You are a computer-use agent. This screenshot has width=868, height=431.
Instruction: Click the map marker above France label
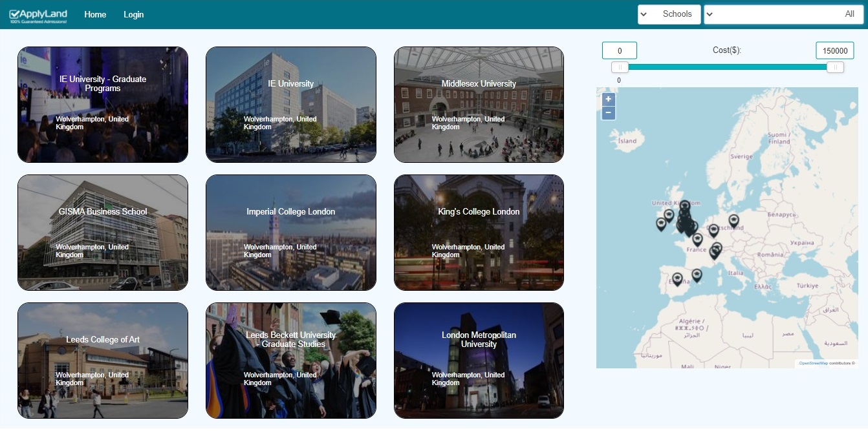697,240
